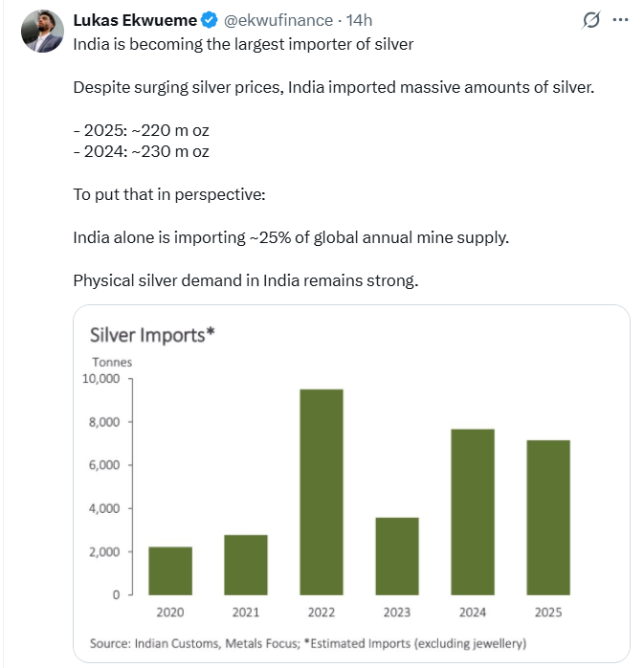Image resolution: width=644 pixels, height=668 pixels.
Task: Visit the @ekwufinance handle link
Action: point(278,20)
